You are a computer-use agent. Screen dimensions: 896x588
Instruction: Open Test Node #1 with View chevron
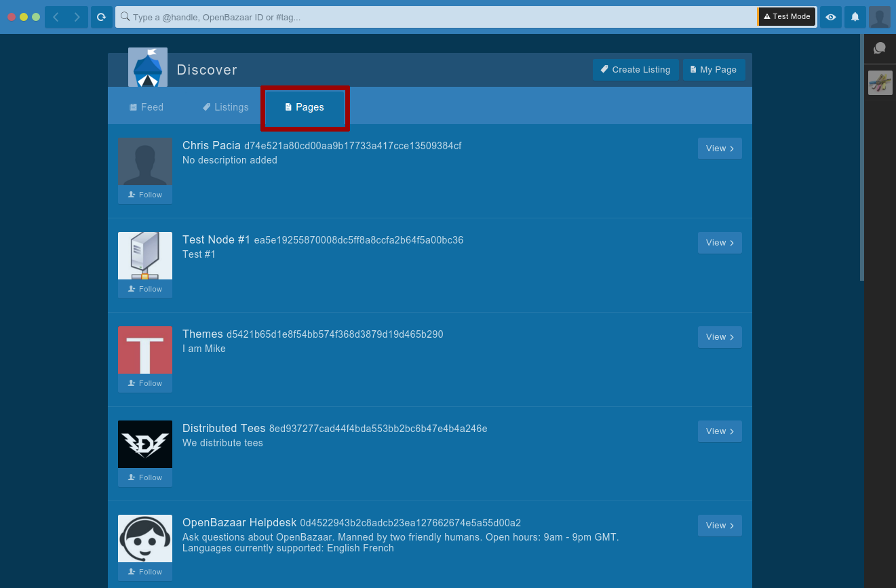[x=720, y=243]
